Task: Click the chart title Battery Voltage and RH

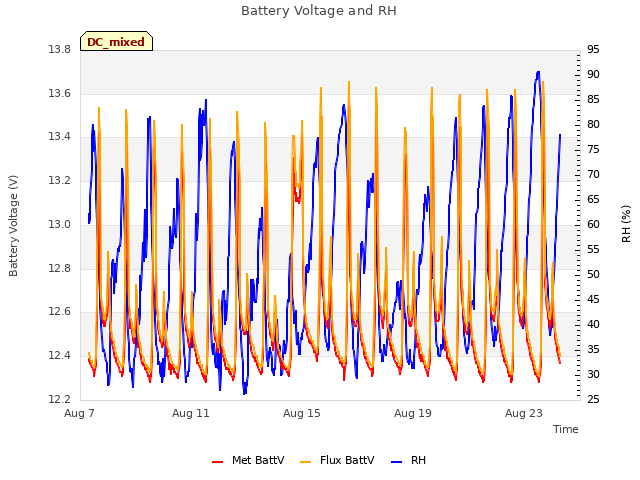Action: coord(319,11)
